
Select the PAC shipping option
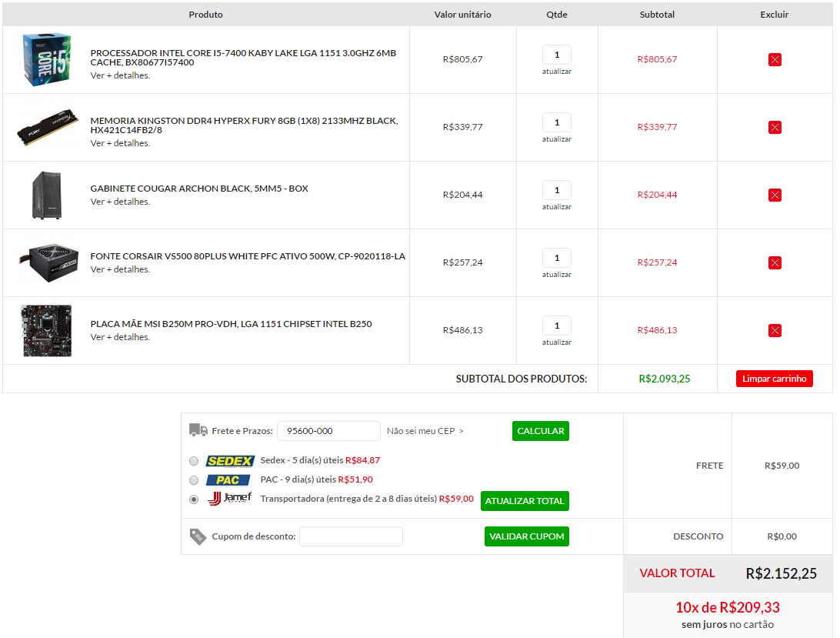click(x=194, y=480)
